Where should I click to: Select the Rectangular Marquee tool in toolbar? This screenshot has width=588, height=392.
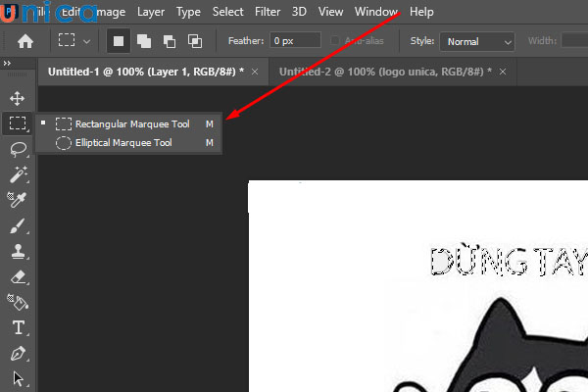[18, 123]
